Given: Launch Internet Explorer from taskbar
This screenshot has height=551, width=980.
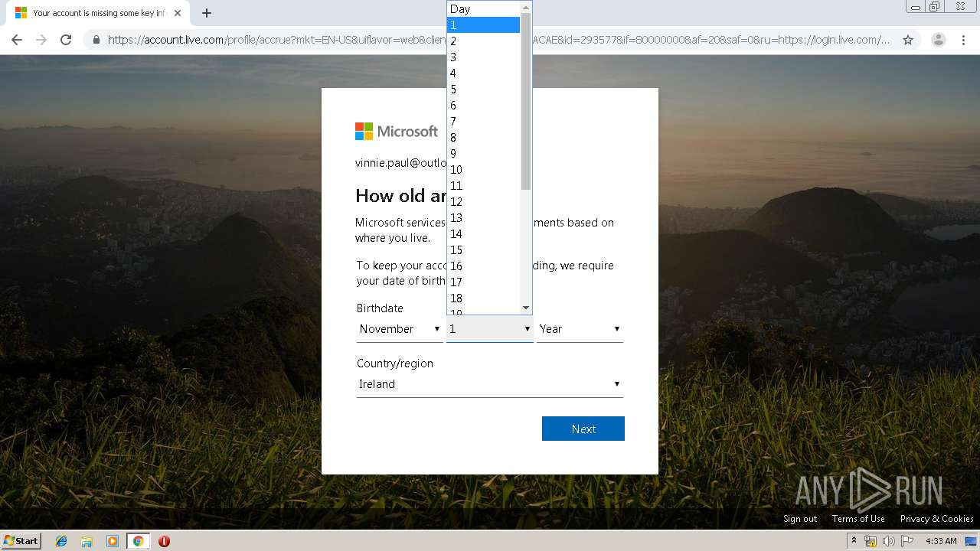Looking at the screenshot, I should 61,541.
